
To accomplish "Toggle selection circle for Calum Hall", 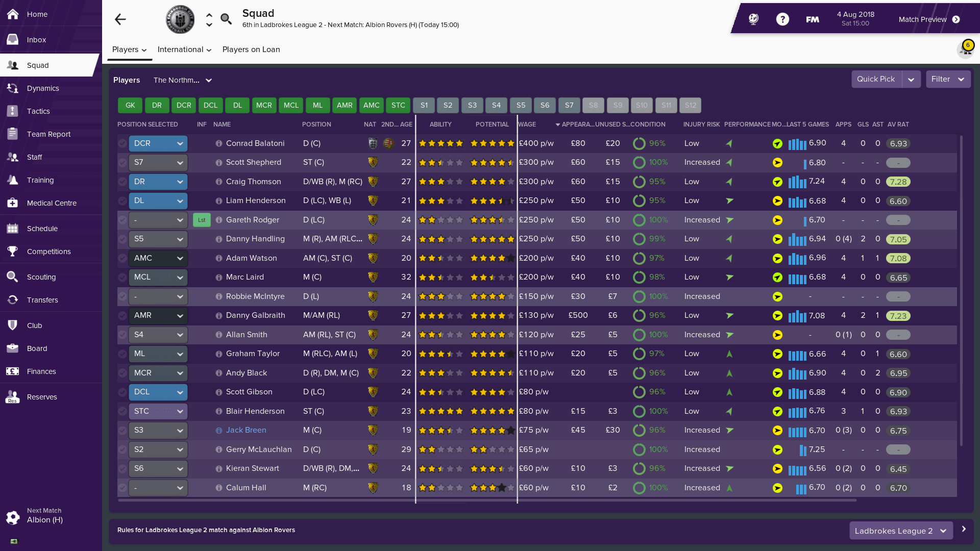I will (x=122, y=488).
